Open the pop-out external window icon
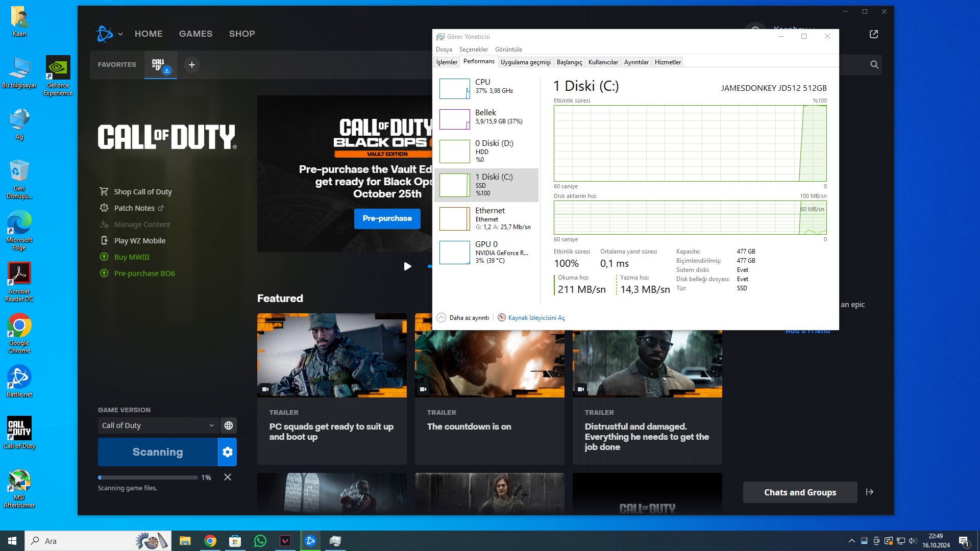This screenshot has width=980, height=551. [x=874, y=34]
